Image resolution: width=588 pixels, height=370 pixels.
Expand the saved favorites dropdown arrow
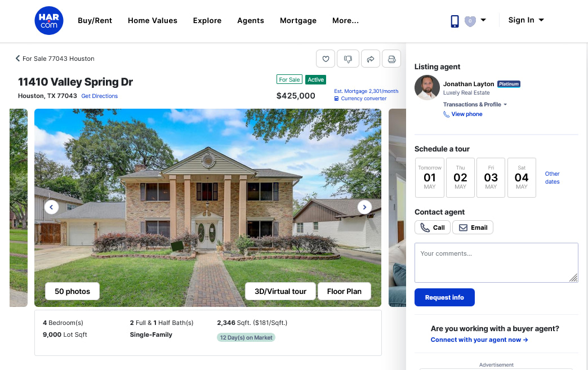(483, 20)
